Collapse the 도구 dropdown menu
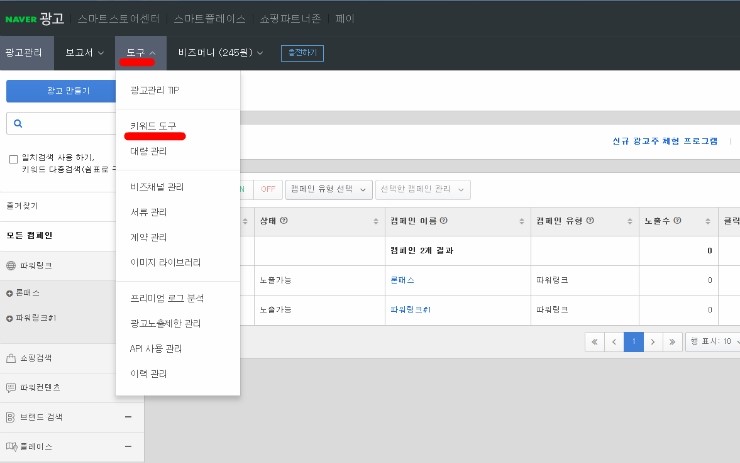Screen dimensions: 740x463 coord(141,52)
